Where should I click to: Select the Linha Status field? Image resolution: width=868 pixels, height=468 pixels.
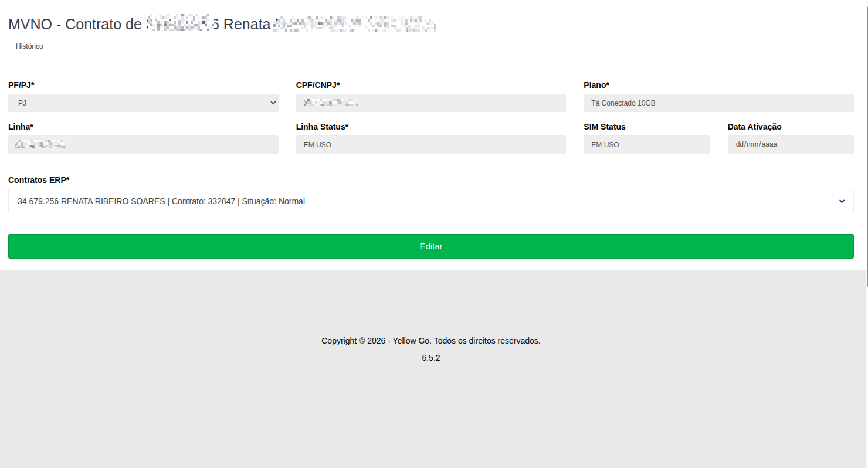point(430,144)
